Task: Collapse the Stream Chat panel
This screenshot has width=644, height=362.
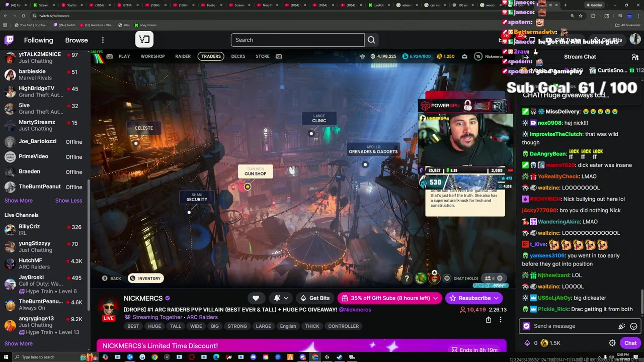Action: point(526,57)
